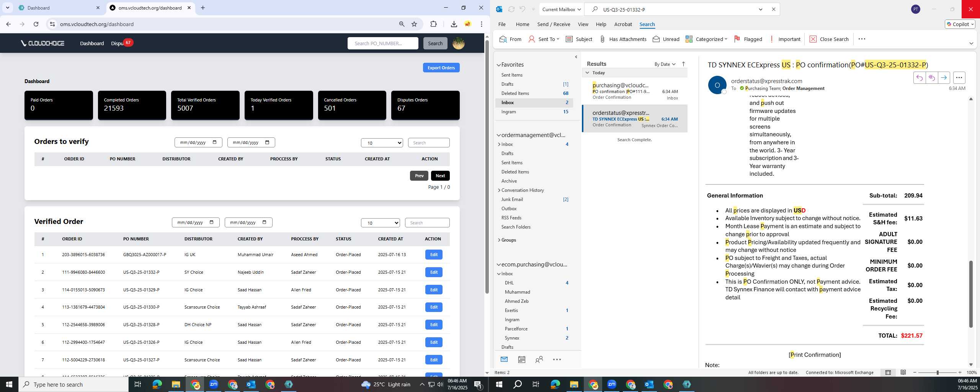Bookmark this page with the star icon

point(414,24)
